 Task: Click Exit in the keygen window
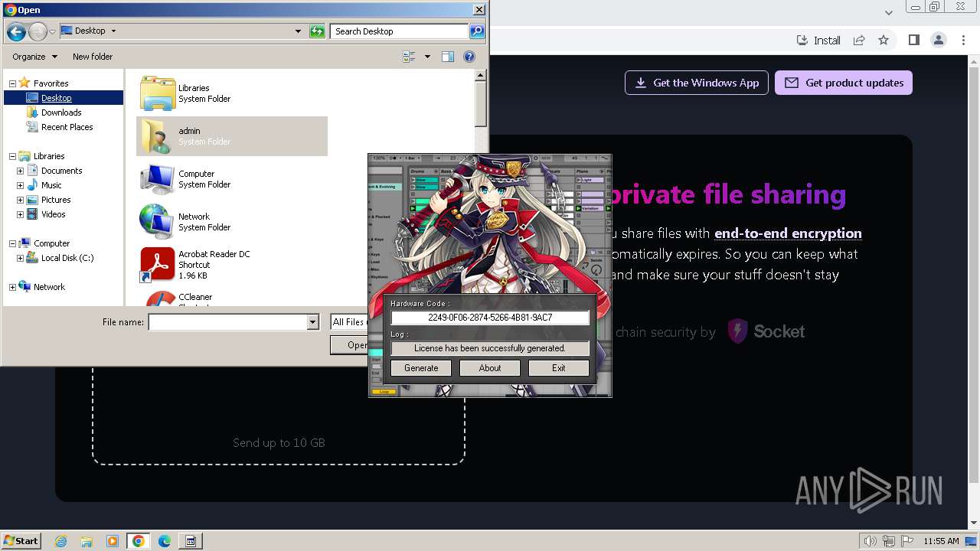[559, 368]
